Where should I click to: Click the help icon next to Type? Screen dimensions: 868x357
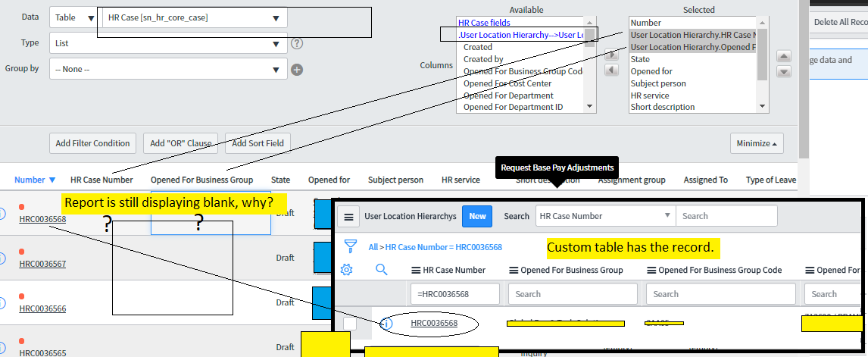[x=297, y=42]
